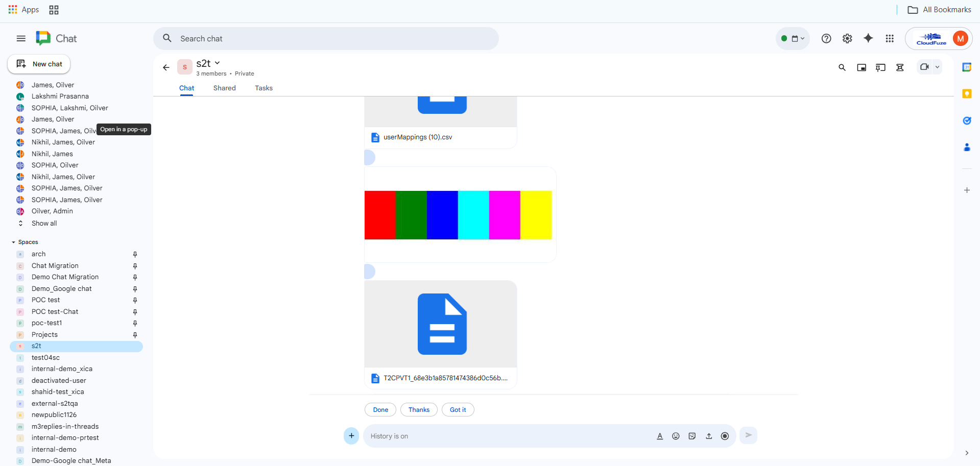The image size is (980, 466).
Task: Collapse the Spaces section
Action: point(14,242)
